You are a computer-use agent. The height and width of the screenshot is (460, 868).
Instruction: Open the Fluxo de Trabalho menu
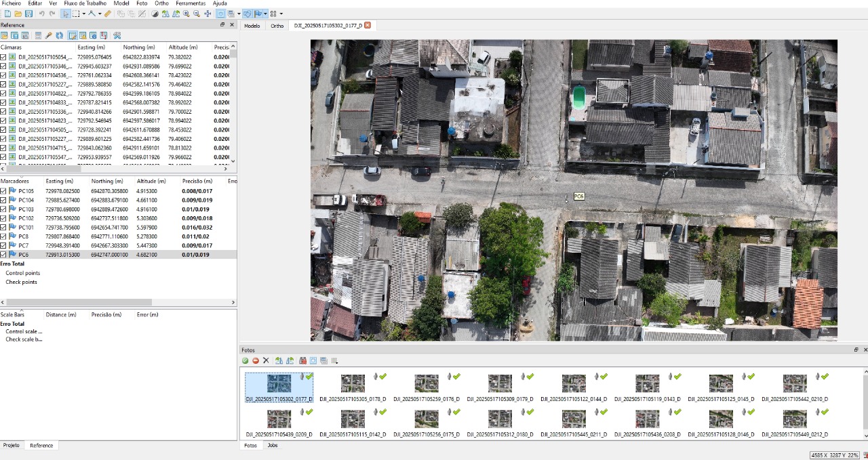[85, 3]
